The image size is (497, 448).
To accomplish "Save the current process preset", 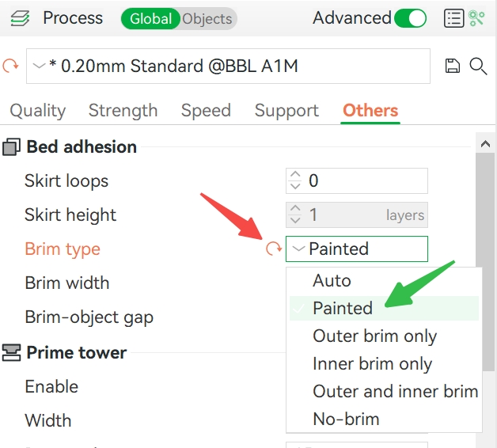I will (453, 66).
